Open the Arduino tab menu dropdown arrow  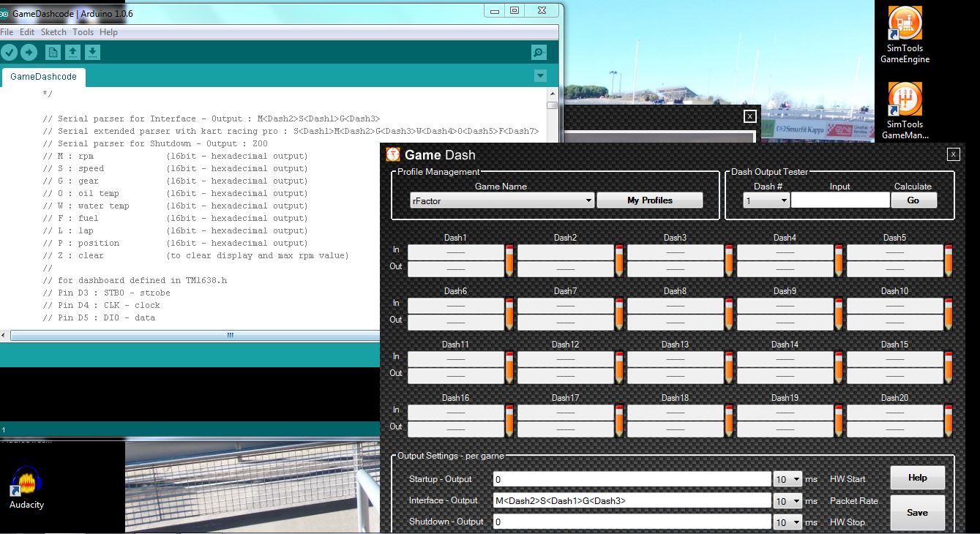[x=540, y=76]
